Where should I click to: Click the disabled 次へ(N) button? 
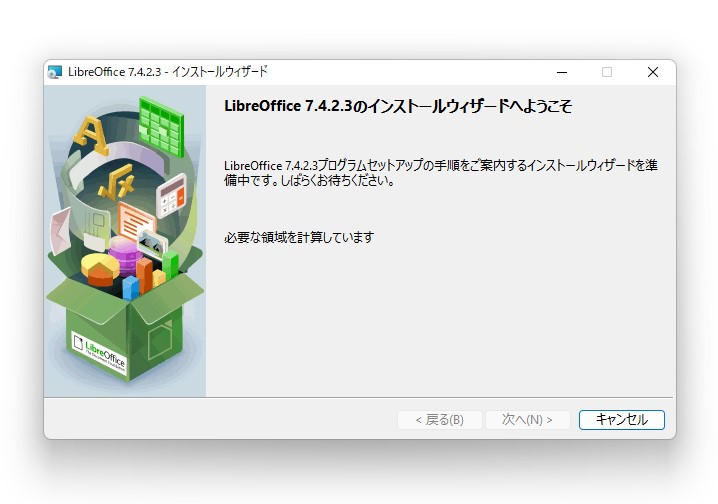(x=528, y=419)
